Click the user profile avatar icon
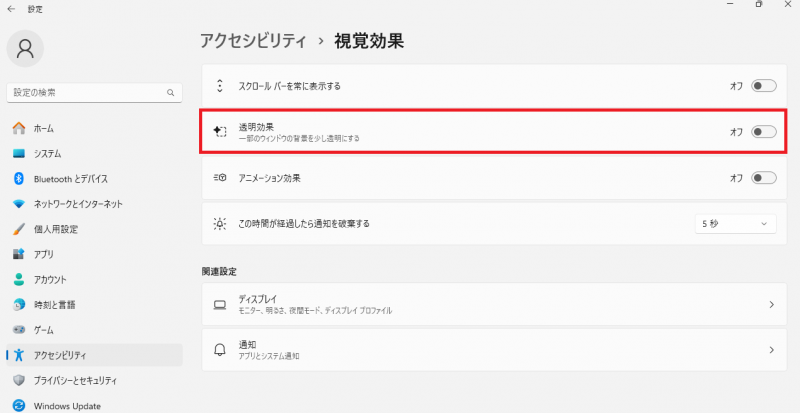 pyautogui.click(x=26, y=47)
